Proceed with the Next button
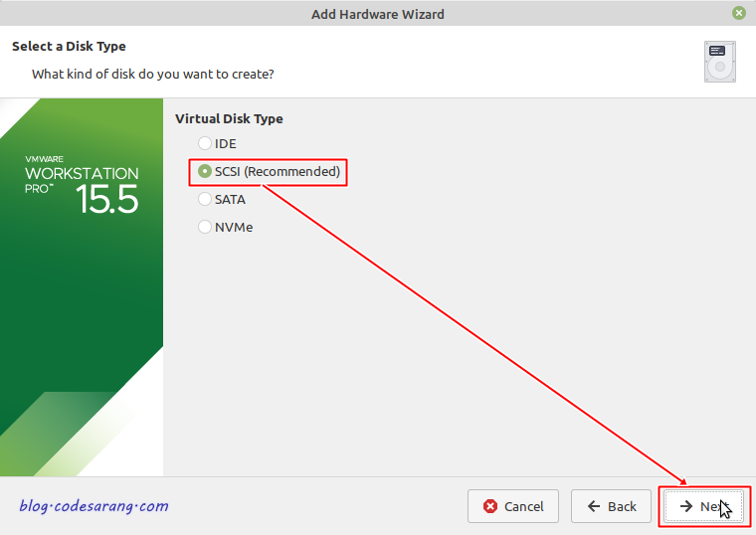Screen dimensions: 756x535 click(704, 506)
